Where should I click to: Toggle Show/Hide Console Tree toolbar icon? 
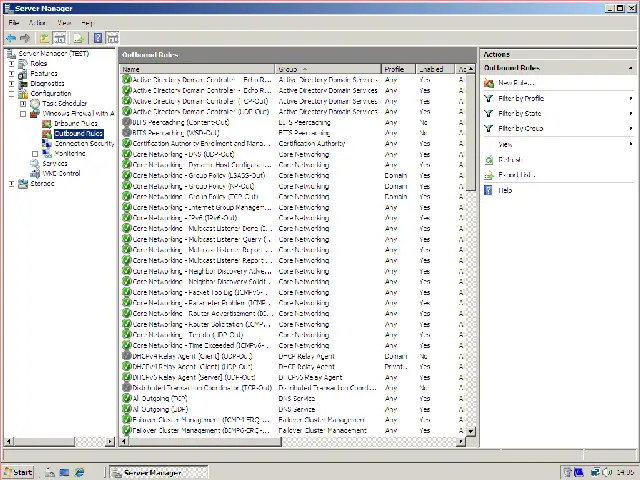(x=60, y=38)
